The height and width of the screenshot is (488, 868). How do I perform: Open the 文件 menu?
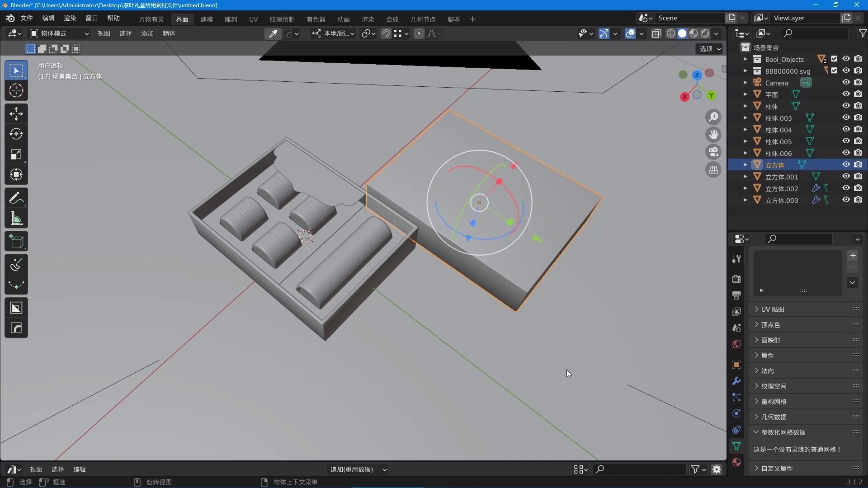pyautogui.click(x=27, y=19)
